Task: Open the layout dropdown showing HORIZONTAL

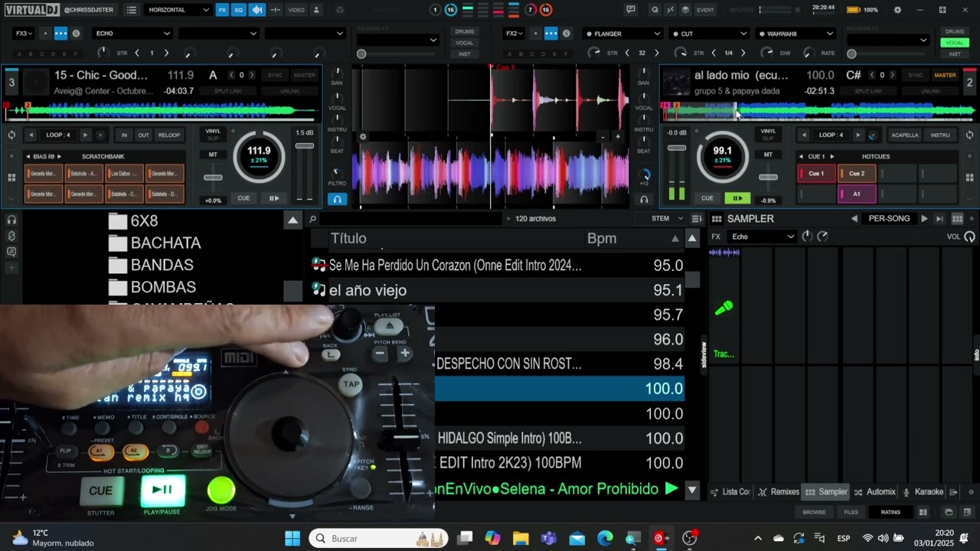Action: pos(178,10)
